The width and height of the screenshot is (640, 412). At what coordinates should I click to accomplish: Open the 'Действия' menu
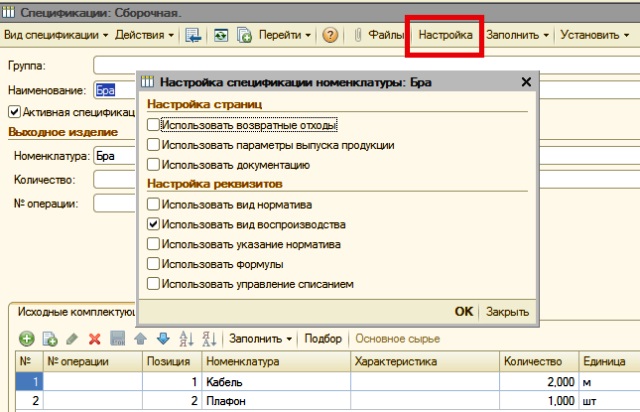point(144,35)
